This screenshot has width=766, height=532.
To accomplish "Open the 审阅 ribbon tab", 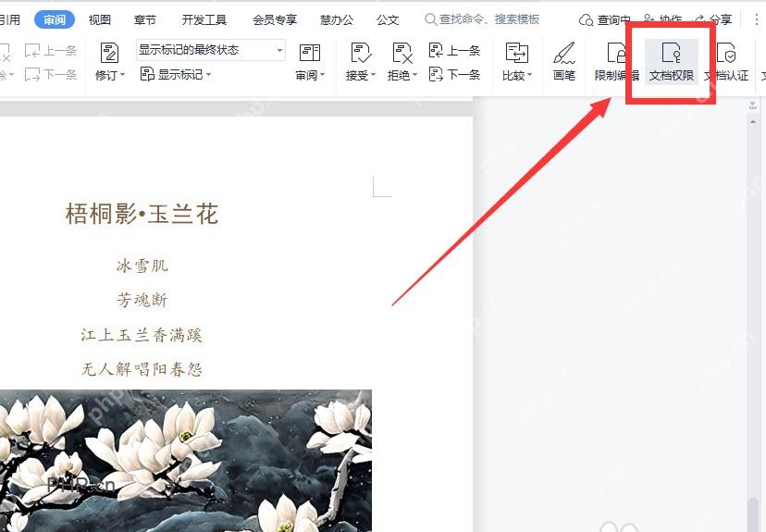I will click(x=55, y=20).
